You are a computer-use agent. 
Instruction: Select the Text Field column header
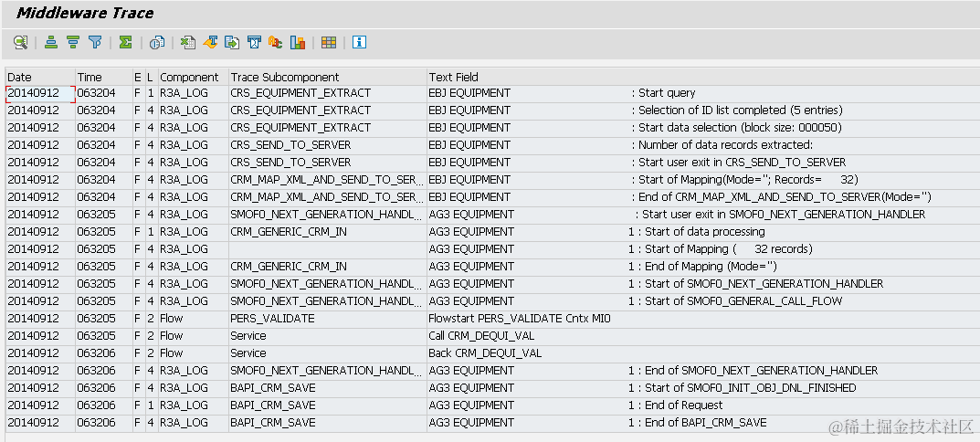tap(703, 77)
